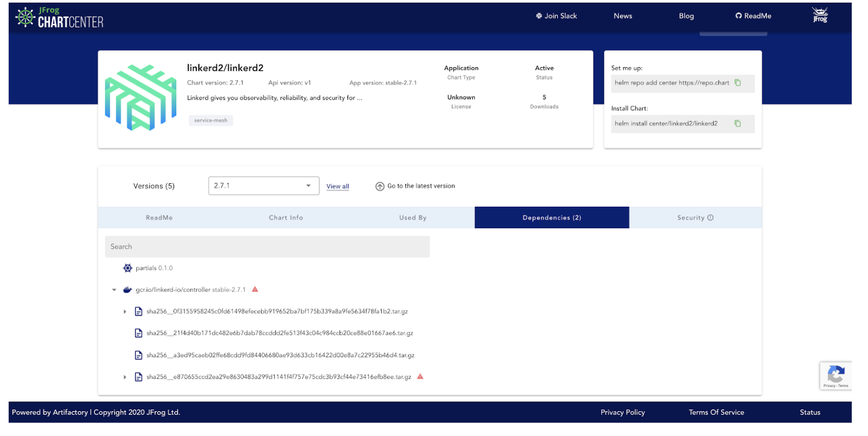The height and width of the screenshot is (436, 868).
Task: Click the JFrog ChartCenter logo
Action: click(59, 17)
